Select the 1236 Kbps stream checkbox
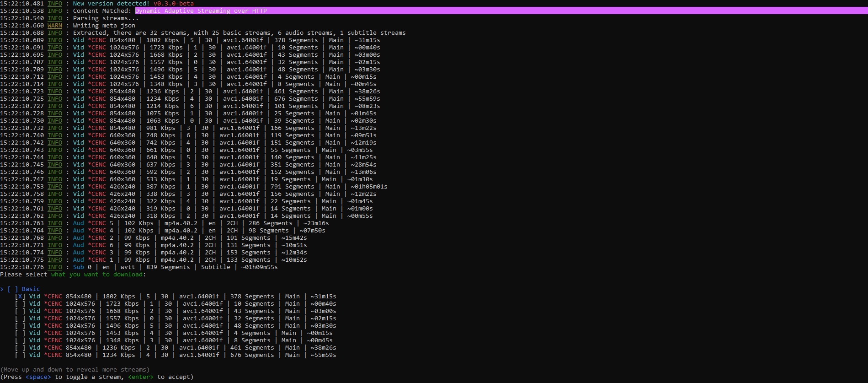This screenshot has height=383, width=868. (x=20, y=348)
